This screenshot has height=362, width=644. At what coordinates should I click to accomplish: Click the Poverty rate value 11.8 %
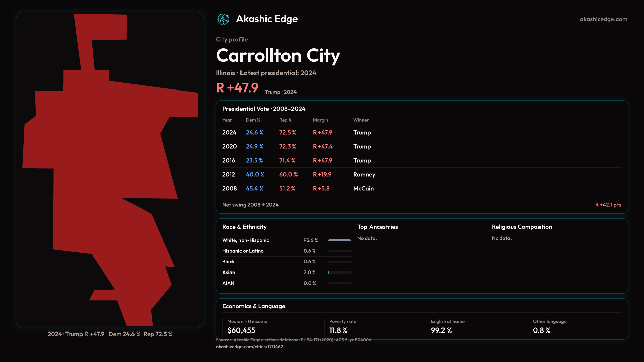(338, 330)
